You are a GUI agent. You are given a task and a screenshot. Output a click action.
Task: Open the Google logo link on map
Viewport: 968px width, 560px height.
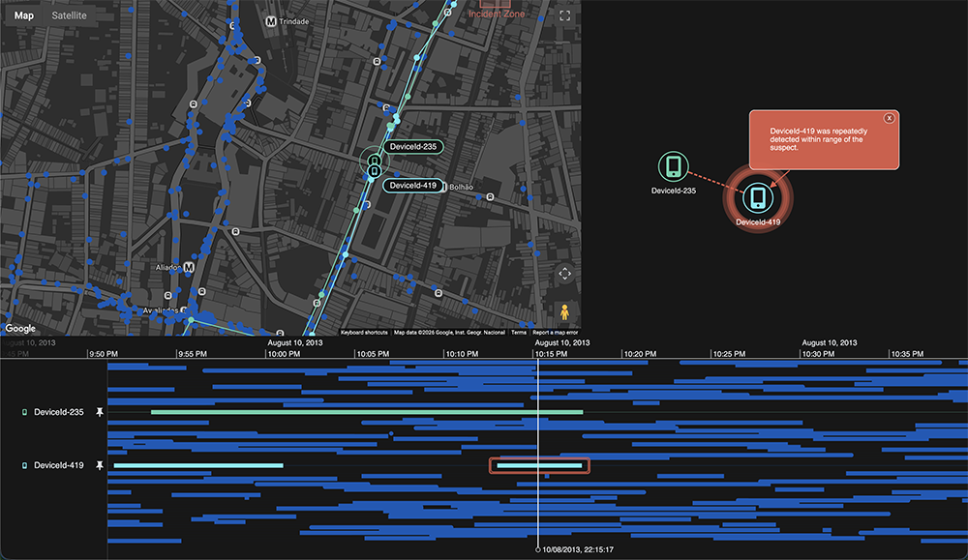[20, 328]
